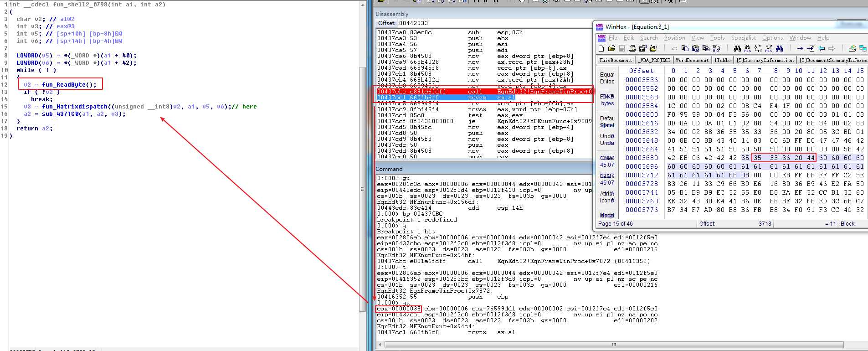Click the grey Forward arrow in WinHex
The height and width of the screenshot is (351, 868).
tap(832, 48)
